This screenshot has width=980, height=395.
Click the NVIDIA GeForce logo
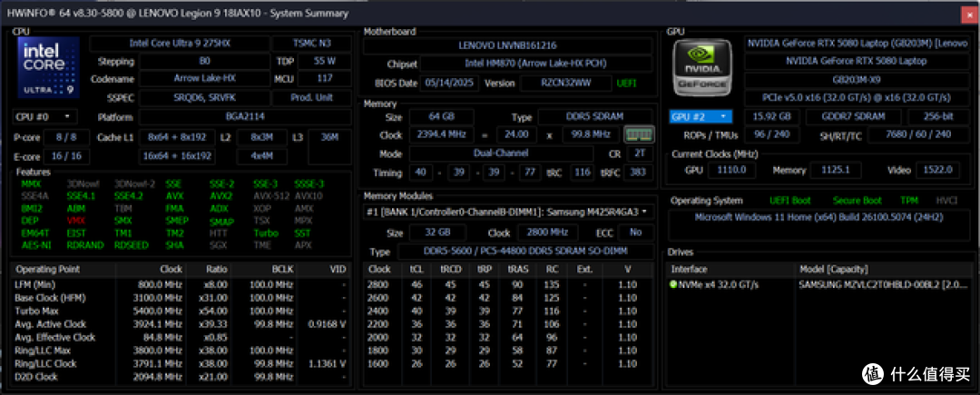point(701,67)
